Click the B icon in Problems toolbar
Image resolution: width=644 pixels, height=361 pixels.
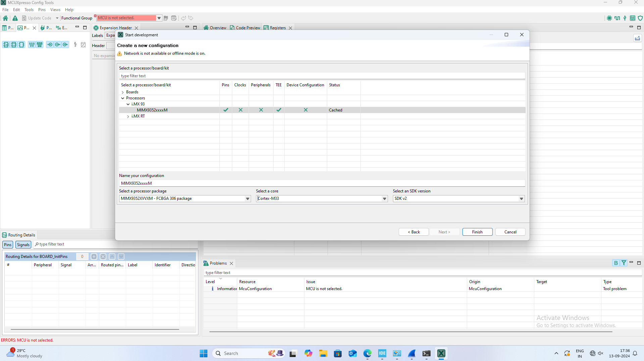pyautogui.click(x=616, y=263)
